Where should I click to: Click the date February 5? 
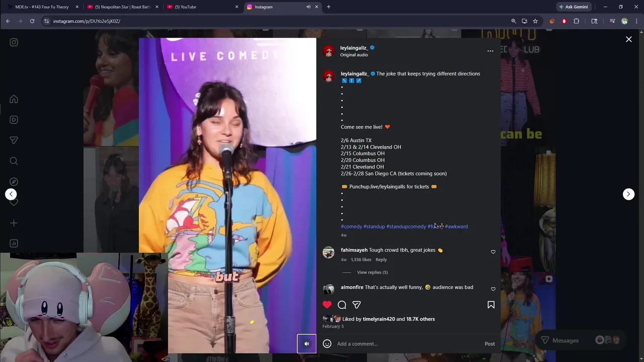pyautogui.click(x=333, y=326)
